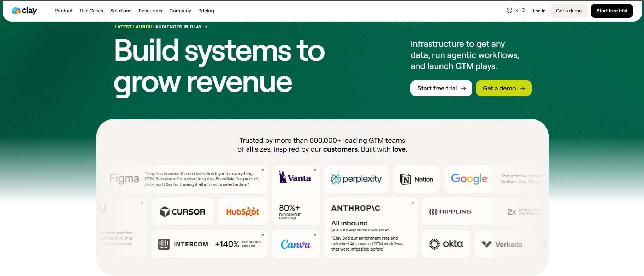Click Get a demo in the header

pos(569,11)
